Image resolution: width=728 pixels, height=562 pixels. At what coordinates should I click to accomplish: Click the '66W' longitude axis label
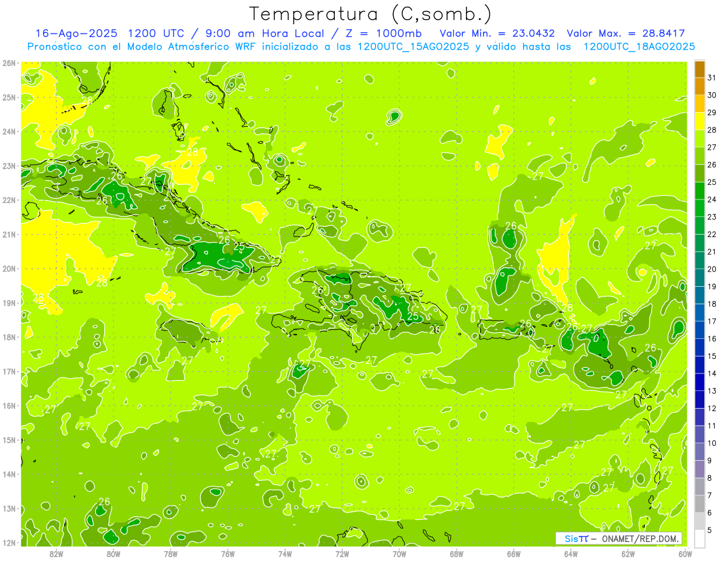(x=514, y=553)
